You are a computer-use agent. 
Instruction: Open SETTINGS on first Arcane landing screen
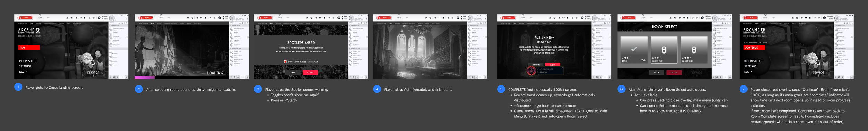25,66
